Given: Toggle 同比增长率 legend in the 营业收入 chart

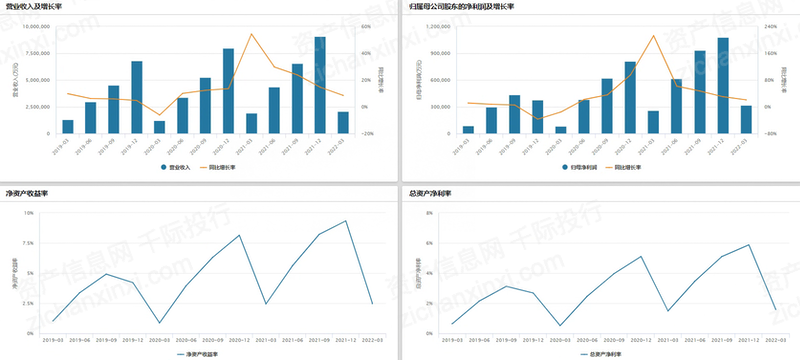Looking at the screenshot, I should pyautogui.click(x=218, y=167).
